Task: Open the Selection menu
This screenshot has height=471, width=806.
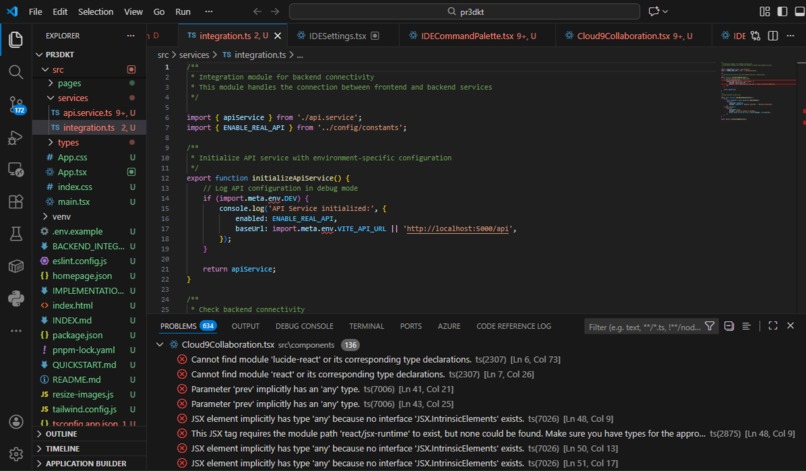Action: (x=96, y=11)
